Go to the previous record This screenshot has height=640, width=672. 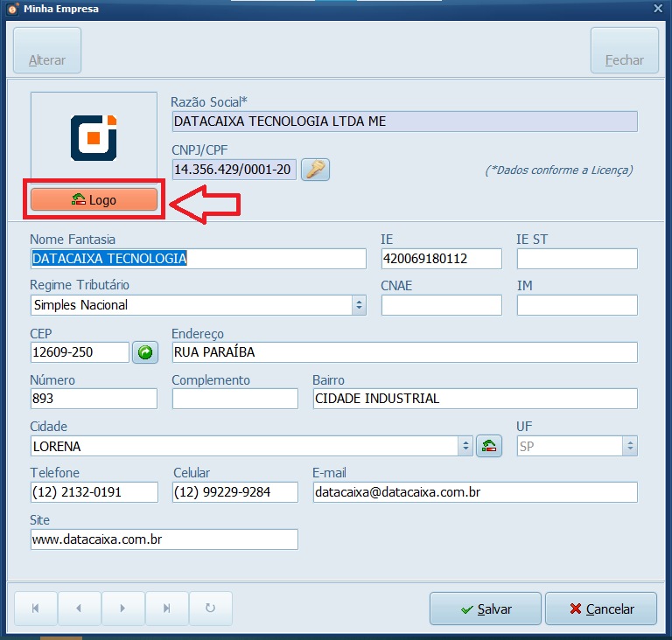pos(80,609)
